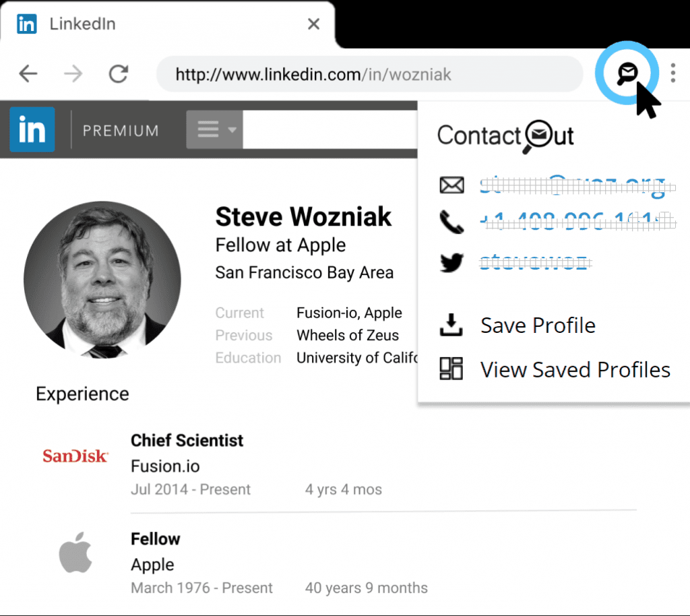
Task: Reload the LinkedIn page
Action: [x=119, y=73]
